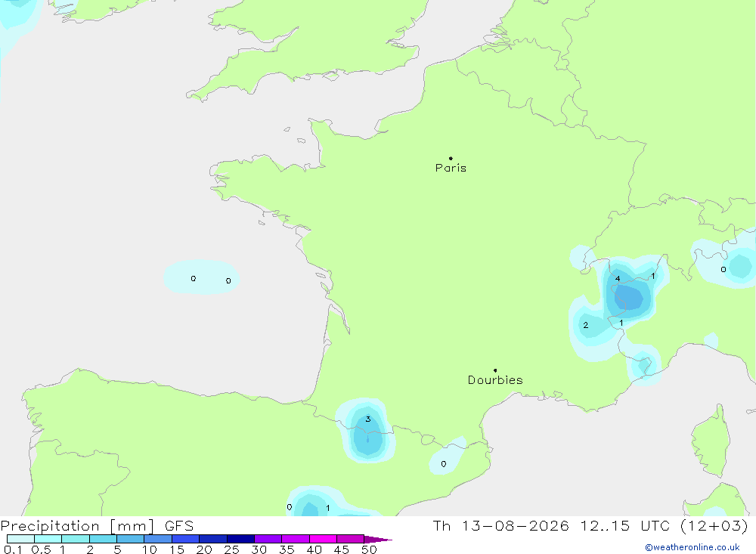Screen dimensions: 756x554
Task: Pick legend swatch between 20 and 25
Action: coord(213,539)
